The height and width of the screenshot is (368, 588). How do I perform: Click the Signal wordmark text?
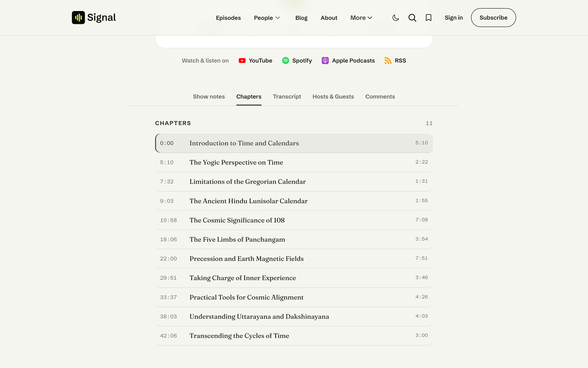[101, 17]
